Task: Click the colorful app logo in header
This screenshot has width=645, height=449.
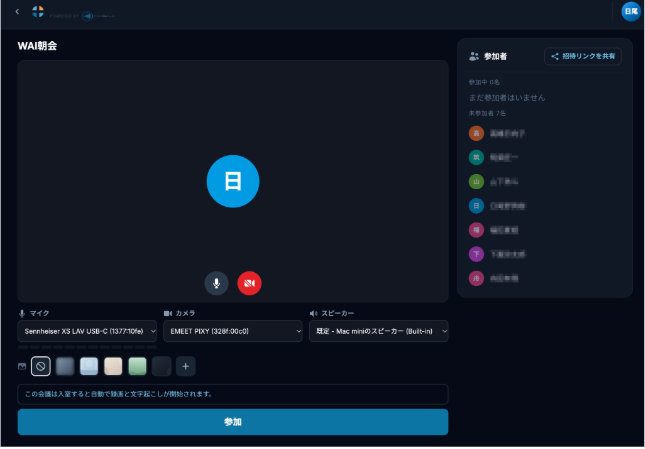Action: point(38,12)
